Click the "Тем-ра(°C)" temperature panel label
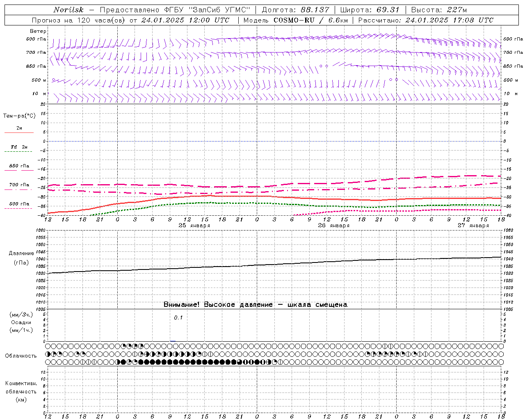This screenshot has height=420, width=525. click(x=19, y=116)
